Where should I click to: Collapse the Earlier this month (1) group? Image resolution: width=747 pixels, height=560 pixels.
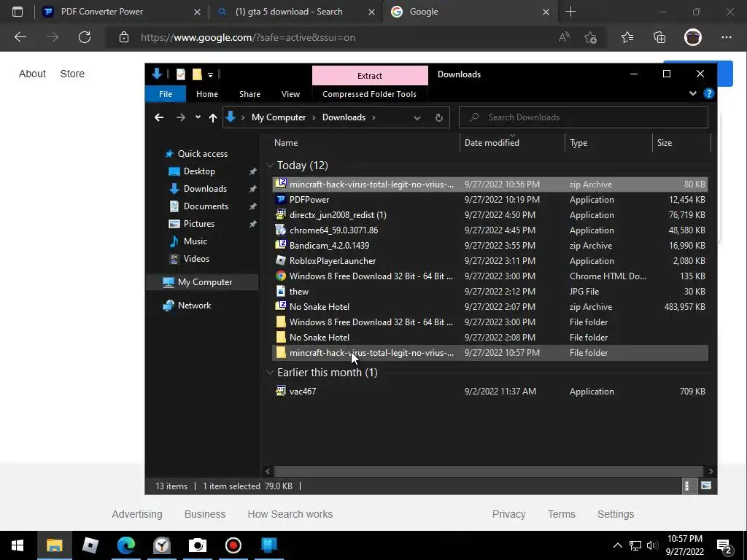[270, 373]
